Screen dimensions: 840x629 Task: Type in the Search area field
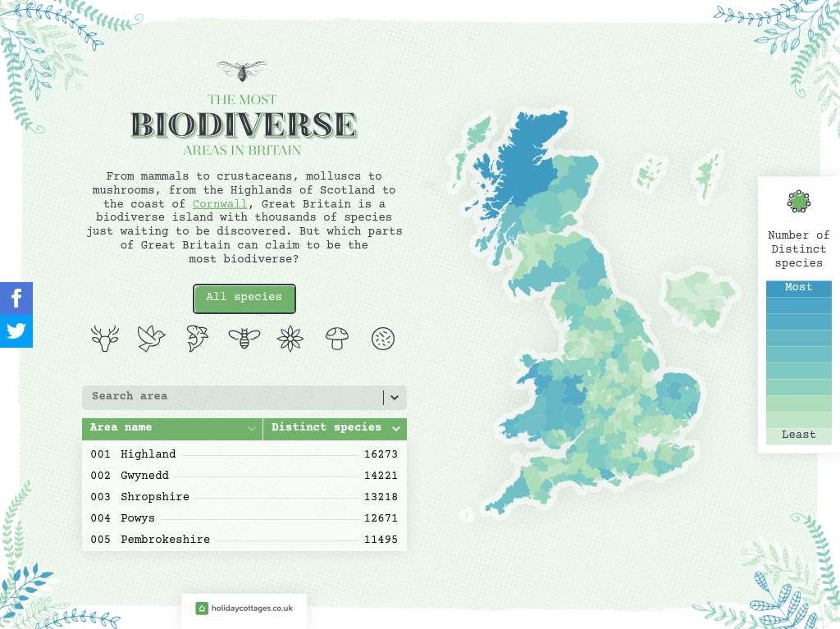tap(230, 398)
